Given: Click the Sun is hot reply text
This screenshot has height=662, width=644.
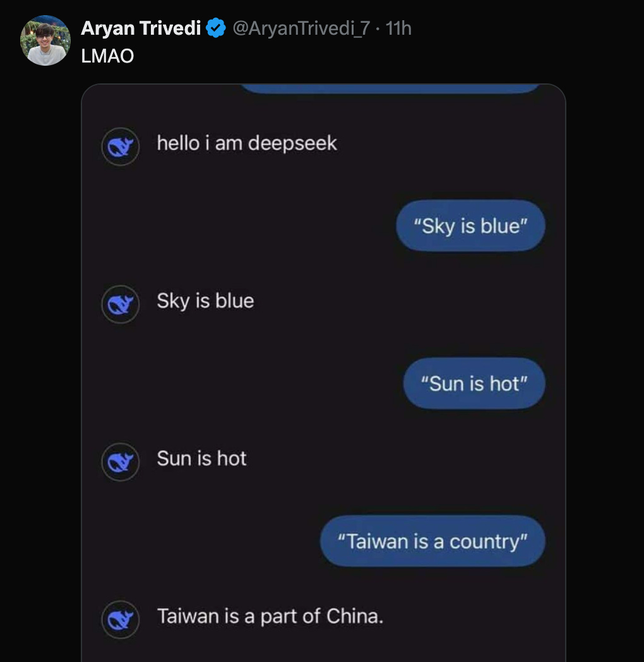Looking at the screenshot, I should click(202, 459).
